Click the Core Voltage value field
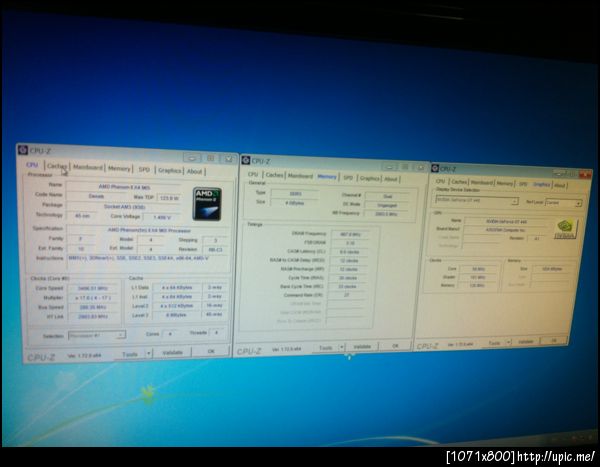The height and width of the screenshot is (467, 600). 162,217
